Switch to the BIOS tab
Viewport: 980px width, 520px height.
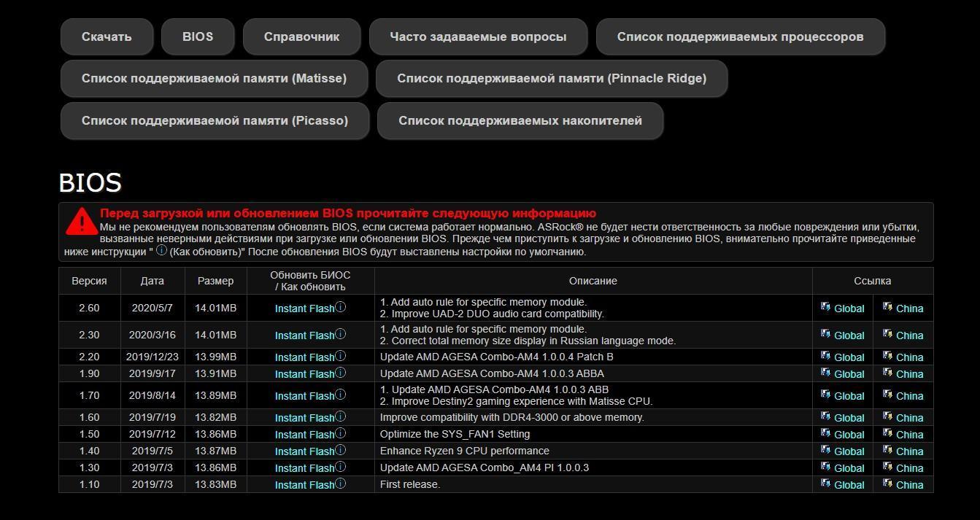pyautogui.click(x=198, y=36)
